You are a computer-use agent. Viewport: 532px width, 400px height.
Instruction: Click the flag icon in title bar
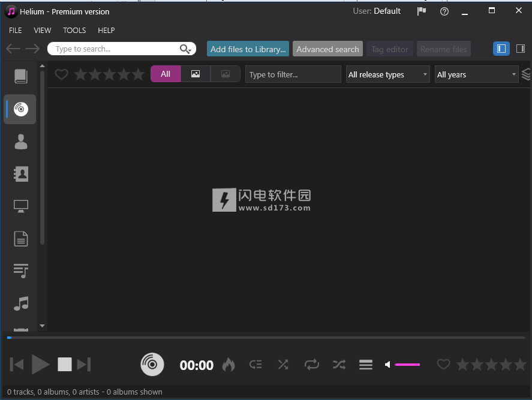click(422, 11)
